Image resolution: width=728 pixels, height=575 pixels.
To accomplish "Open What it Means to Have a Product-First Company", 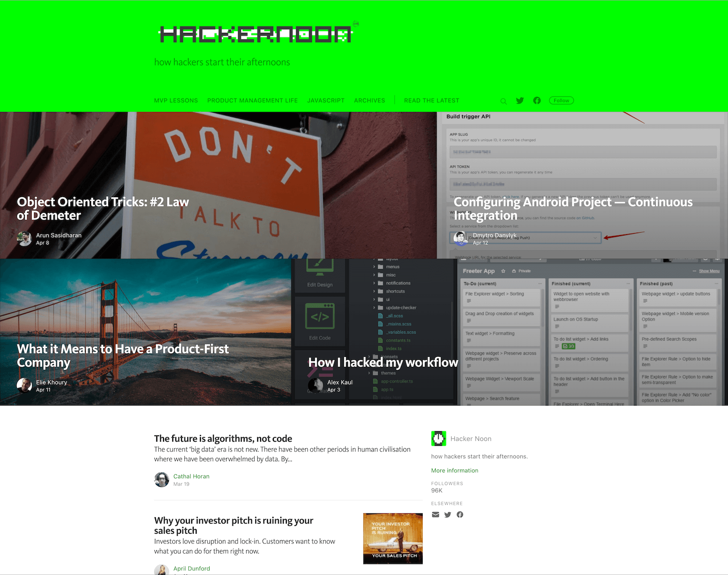I will 123,356.
